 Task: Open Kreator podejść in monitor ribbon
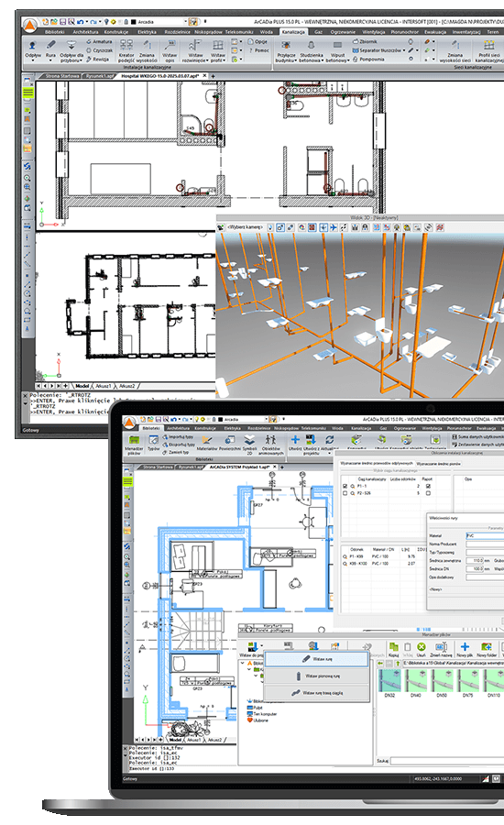(x=126, y=51)
